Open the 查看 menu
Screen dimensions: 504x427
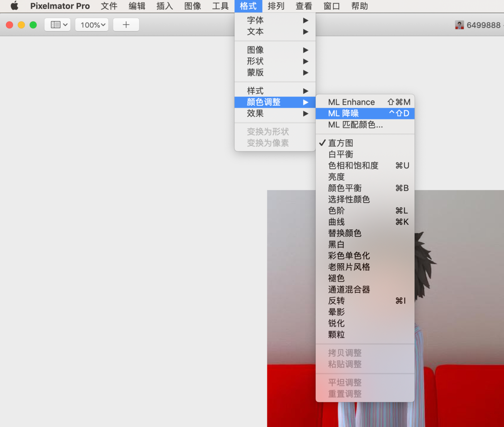[304, 6]
